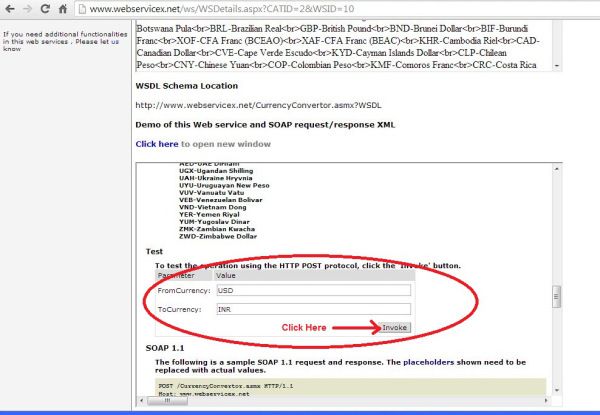Open the 'Click here' demo link
Viewport: 600px width, 415px height.
[157, 144]
